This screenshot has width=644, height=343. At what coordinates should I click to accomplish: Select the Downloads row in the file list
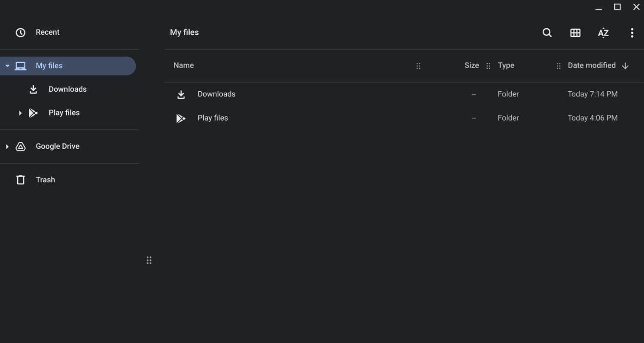404,94
